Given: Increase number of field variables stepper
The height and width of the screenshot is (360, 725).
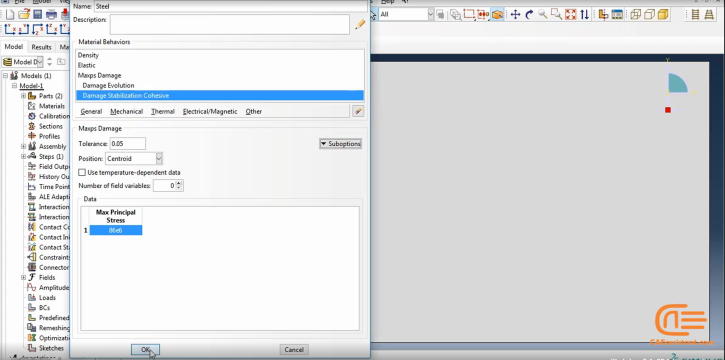Looking at the screenshot, I should point(179,183).
